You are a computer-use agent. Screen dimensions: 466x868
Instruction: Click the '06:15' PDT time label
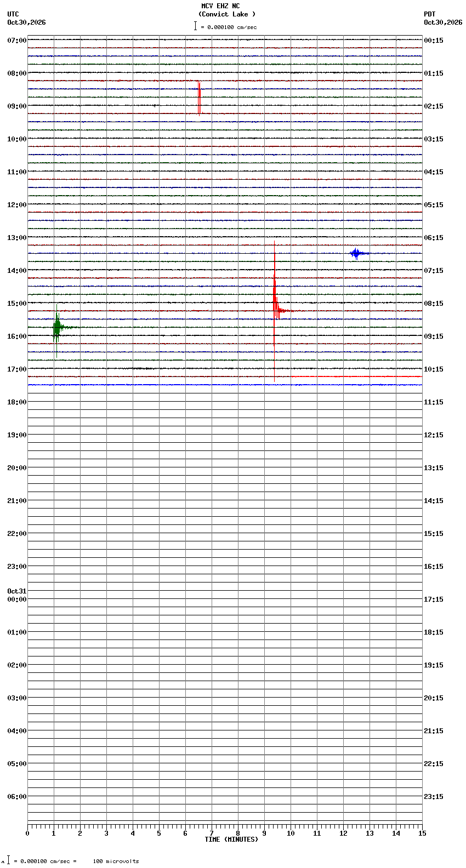(x=434, y=238)
